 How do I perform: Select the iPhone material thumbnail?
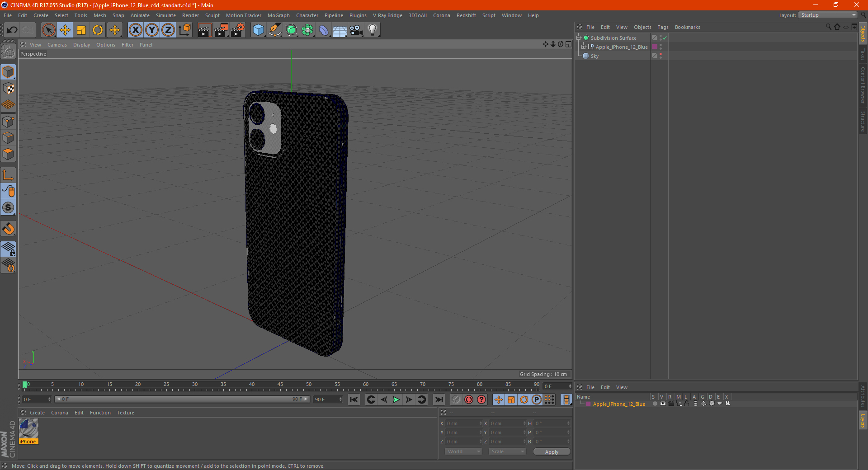(x=28, y=432)
